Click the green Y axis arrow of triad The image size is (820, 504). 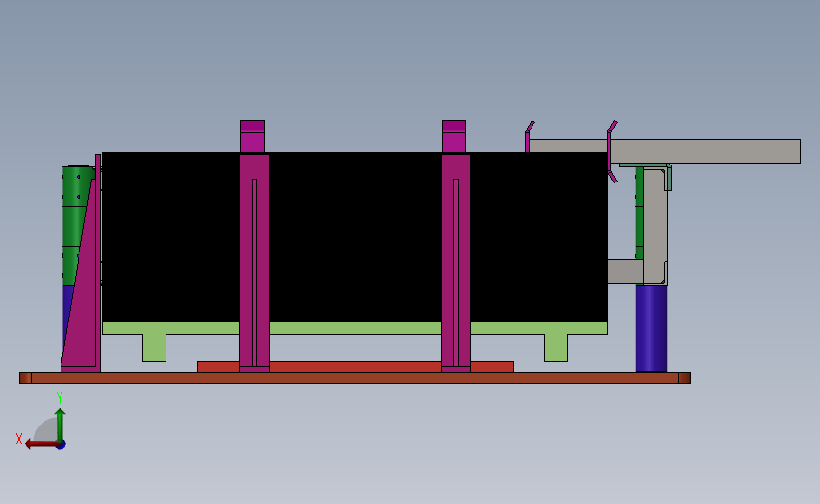tap(61, 426)
